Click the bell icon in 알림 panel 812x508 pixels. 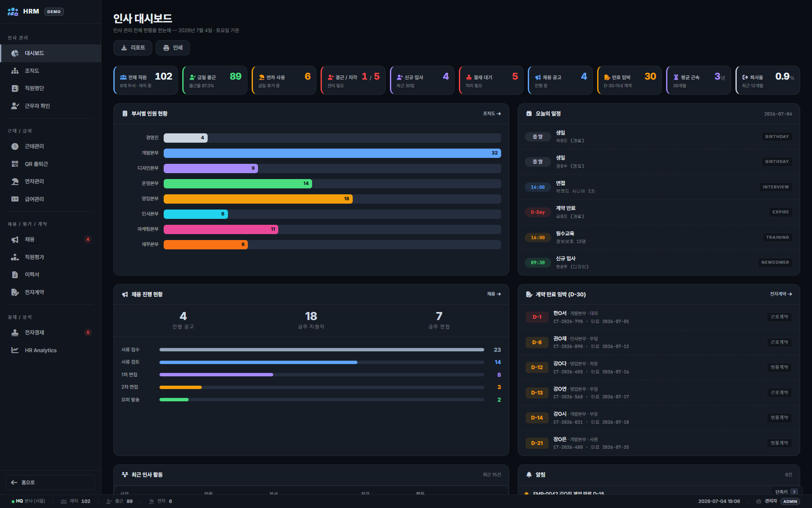coord(529,475)
